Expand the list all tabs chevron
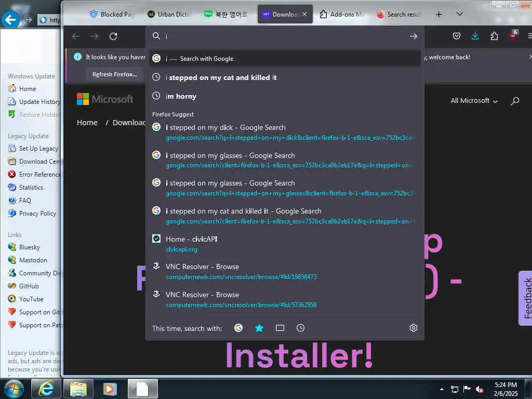The image size is (532, 399). tap(459, 14)
